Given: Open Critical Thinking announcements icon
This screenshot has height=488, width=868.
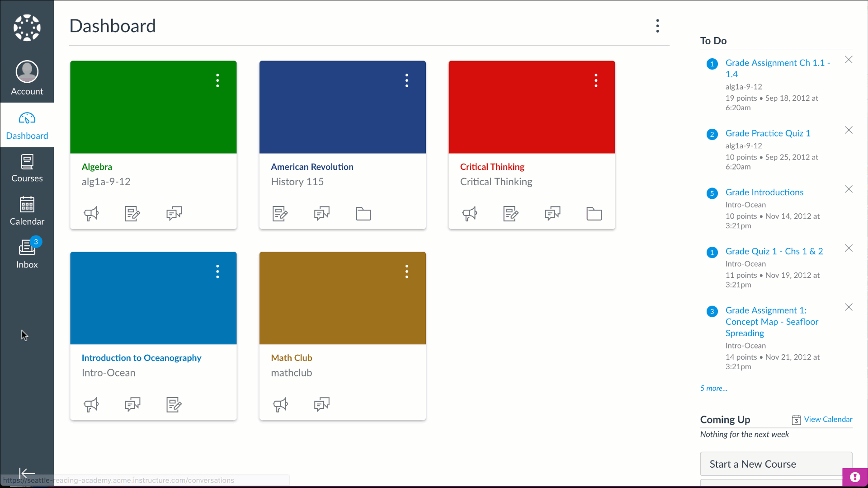Looking at the screenshot, I should (x=469, y=213).
